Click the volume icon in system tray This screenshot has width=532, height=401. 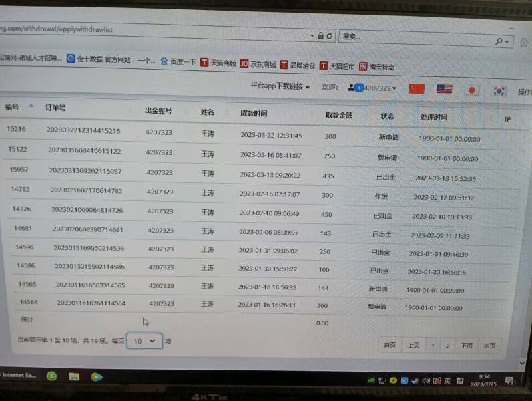tap(425, 380)
